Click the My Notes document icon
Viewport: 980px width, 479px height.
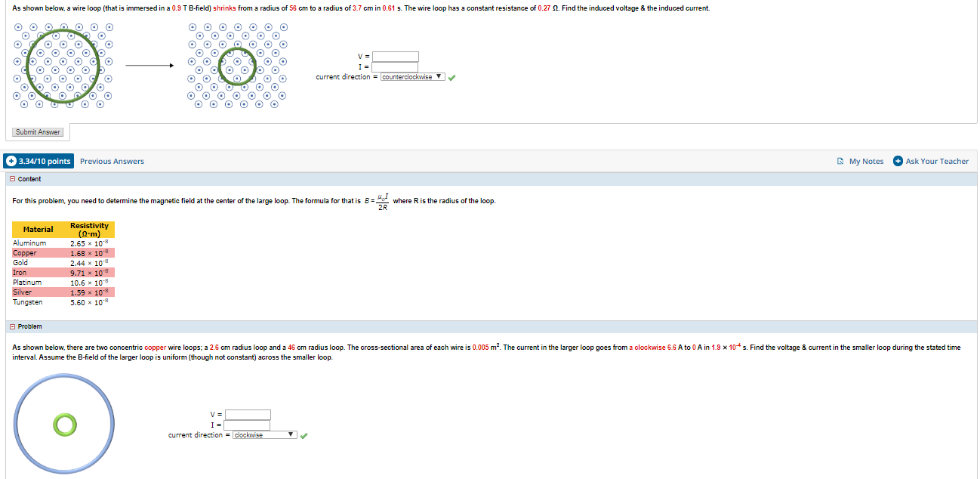(x=839, y=161)
